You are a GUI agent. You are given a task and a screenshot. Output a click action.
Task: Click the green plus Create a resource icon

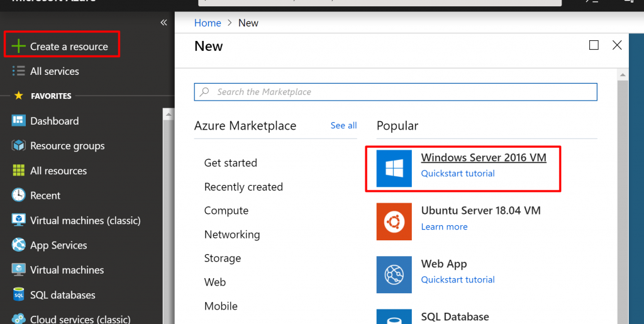pos(18,47)
